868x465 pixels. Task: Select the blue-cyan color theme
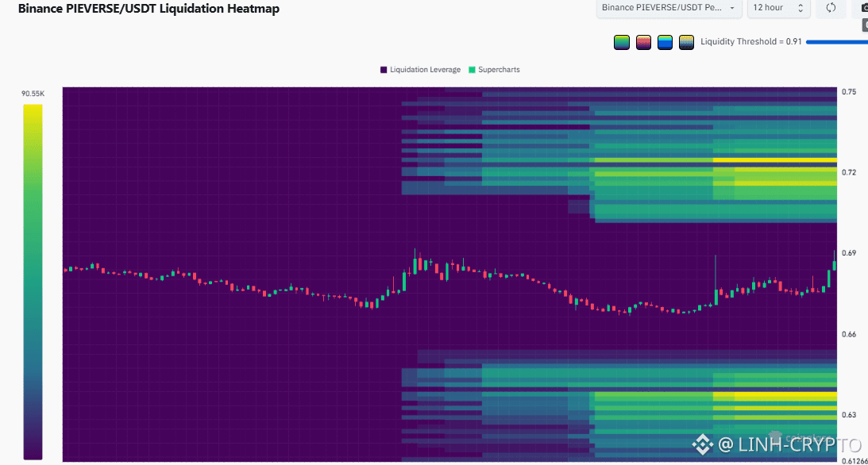click(x=665, y=42)
